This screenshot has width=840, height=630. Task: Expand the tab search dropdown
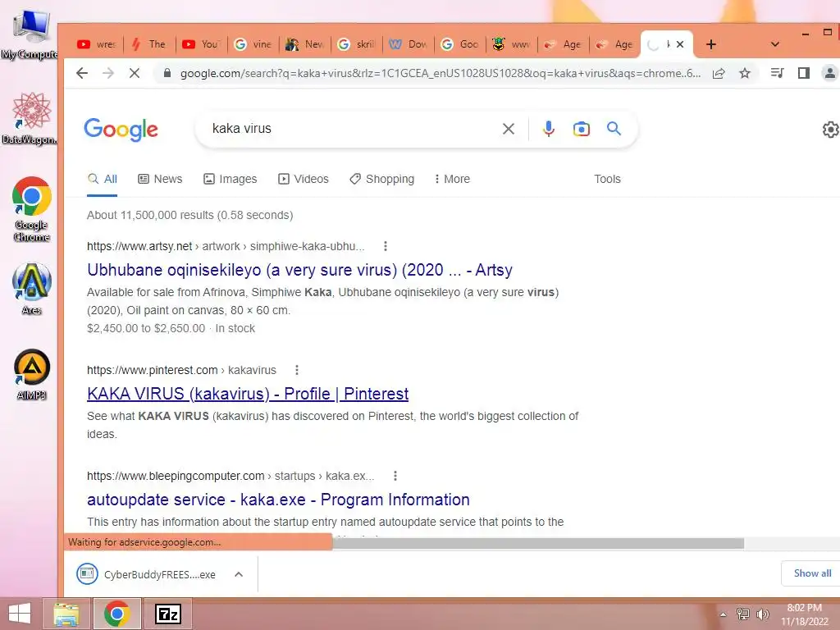[774, 44]
